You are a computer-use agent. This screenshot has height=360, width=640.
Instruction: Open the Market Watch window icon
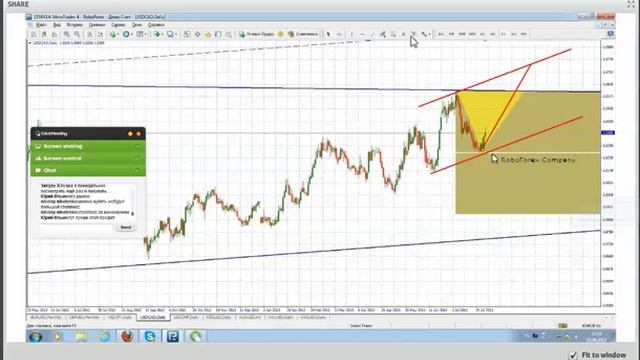click(187, 34)
